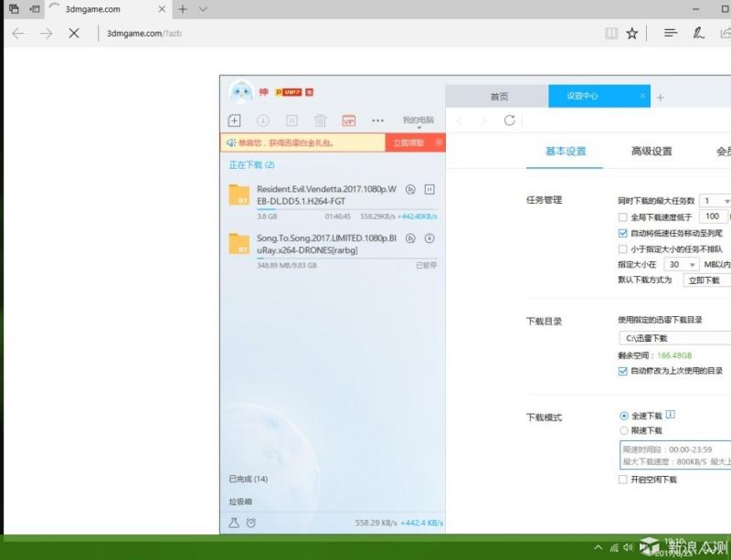Click the VIP7 badge beside username

[x=289, y=92]
